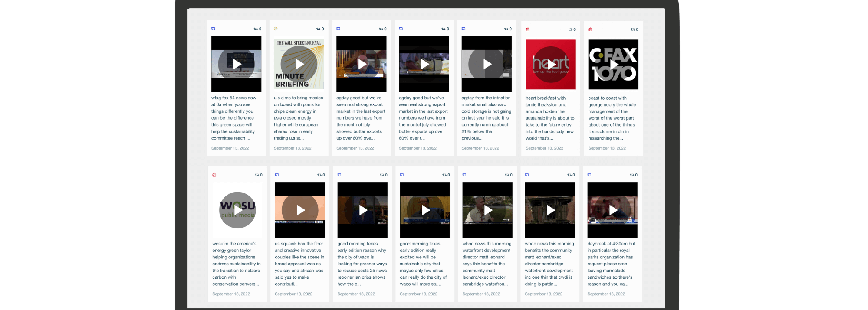Click the radio icon on CFAX 1070 card

click(x=590, y=29)
